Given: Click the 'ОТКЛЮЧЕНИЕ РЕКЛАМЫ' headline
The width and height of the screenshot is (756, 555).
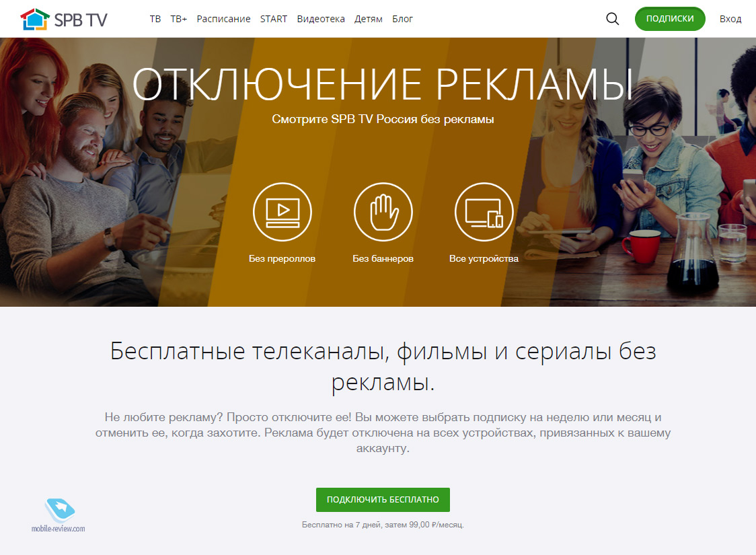Looking at the screenshot, I should pyautogui.click(x=383, y=84).
